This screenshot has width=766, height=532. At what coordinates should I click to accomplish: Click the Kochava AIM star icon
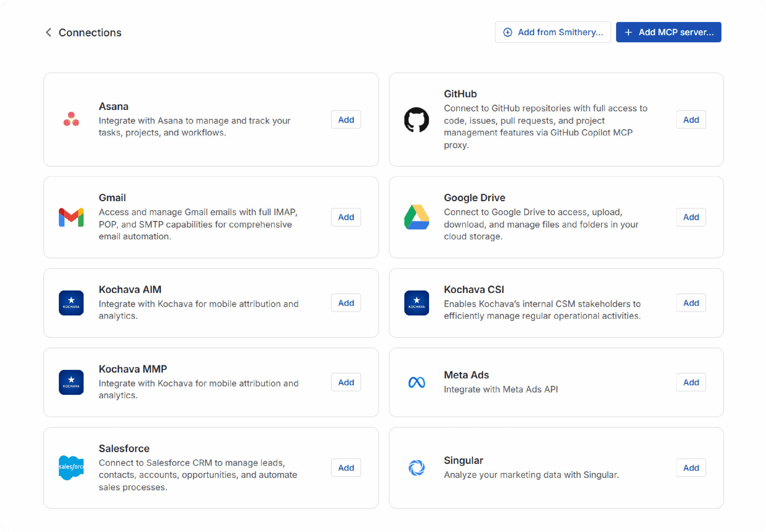[71, 303]
